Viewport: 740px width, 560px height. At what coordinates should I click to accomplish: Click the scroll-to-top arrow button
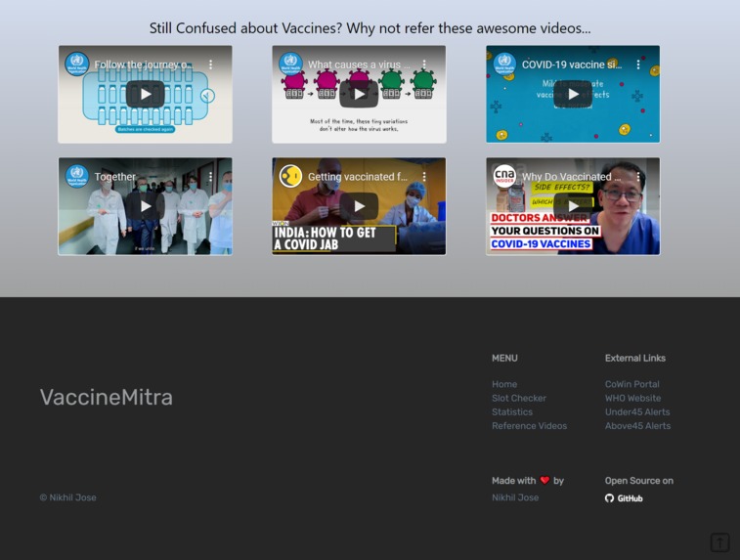(x=719, y=542)
